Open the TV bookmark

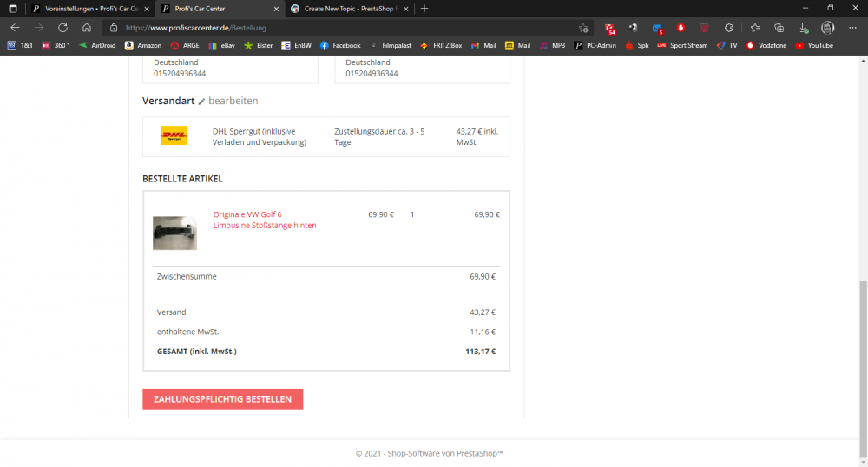(727, 45)
